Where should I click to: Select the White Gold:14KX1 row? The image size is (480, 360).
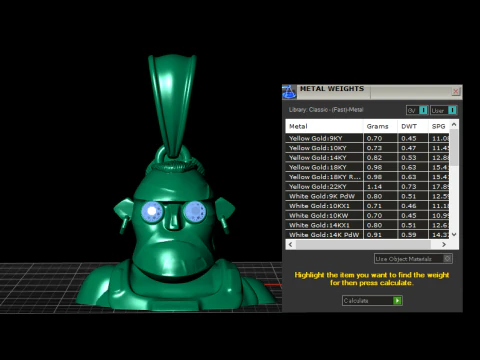click(367, 225)
